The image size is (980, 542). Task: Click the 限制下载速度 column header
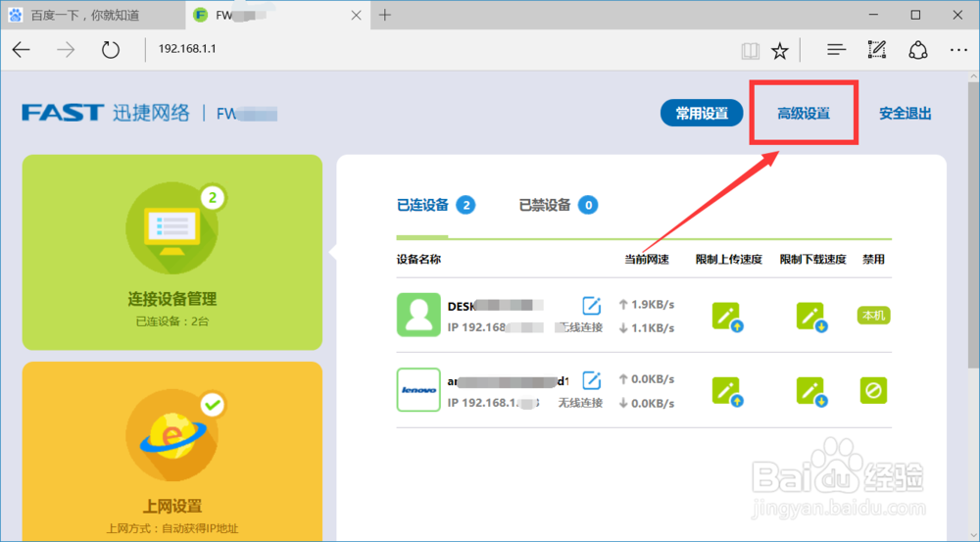click(x=812, y=260)
